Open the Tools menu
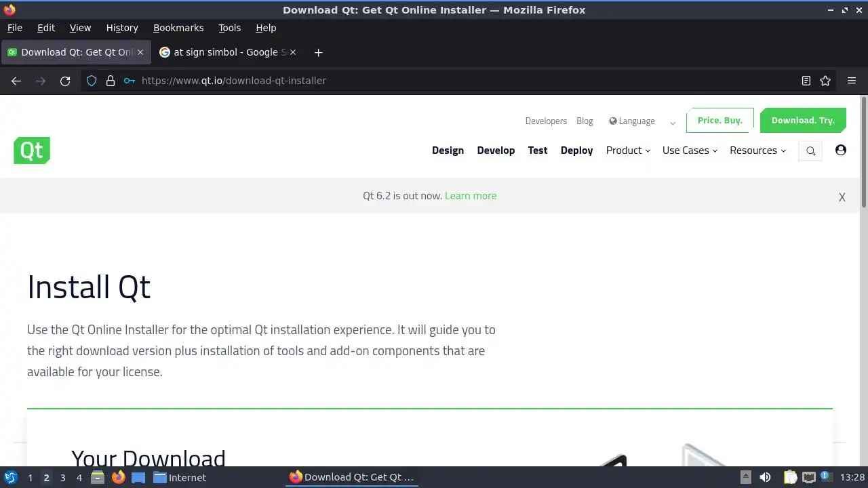The height and width of the screenshot is (488, 868). tap(229, 28)
